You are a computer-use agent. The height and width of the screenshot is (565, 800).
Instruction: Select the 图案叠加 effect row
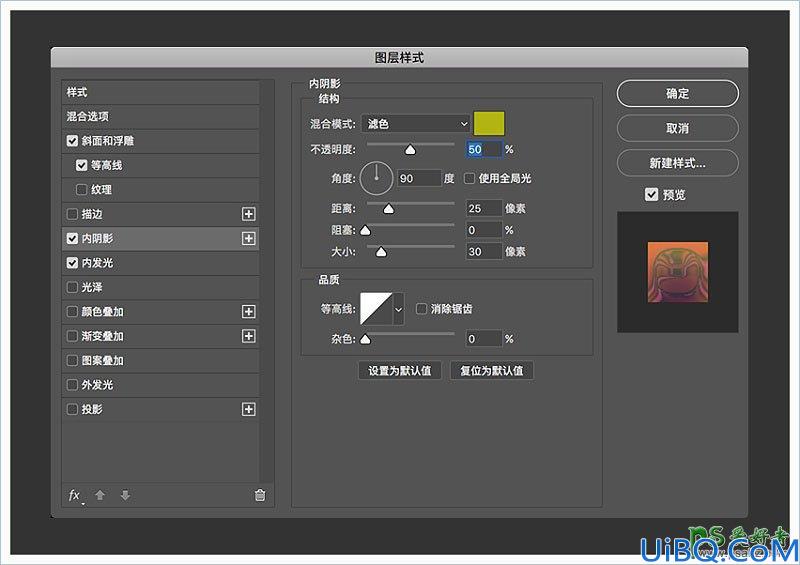pyautogui.click(x=160, y=360)
